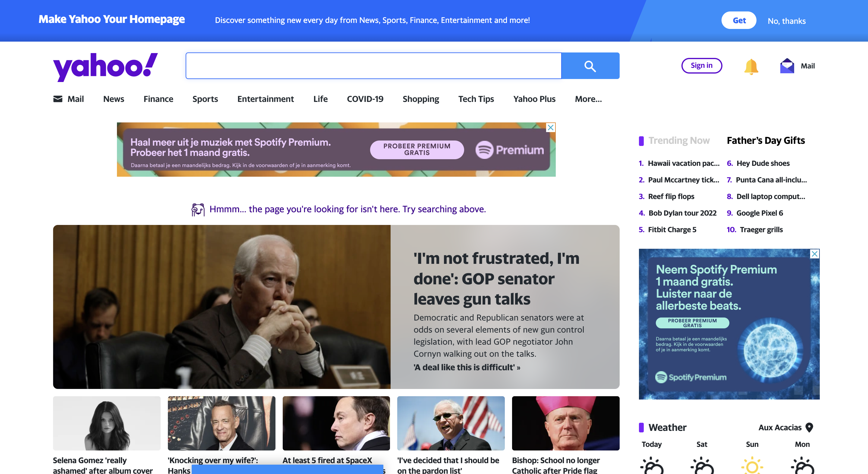Click Sunday's sunny weather icon
The height and width of the screenshot is (474, 868).
pyautogui.click(x=752, y=465)
